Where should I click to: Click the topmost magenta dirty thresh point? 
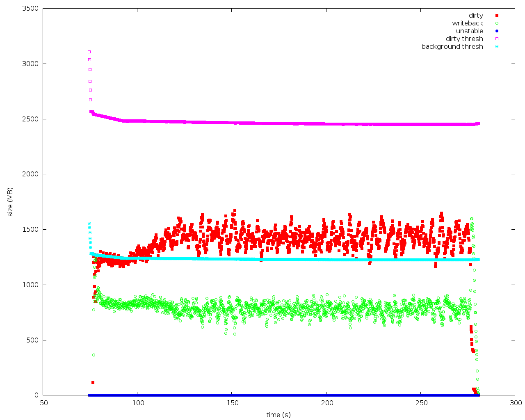click(x=89, y=52)
